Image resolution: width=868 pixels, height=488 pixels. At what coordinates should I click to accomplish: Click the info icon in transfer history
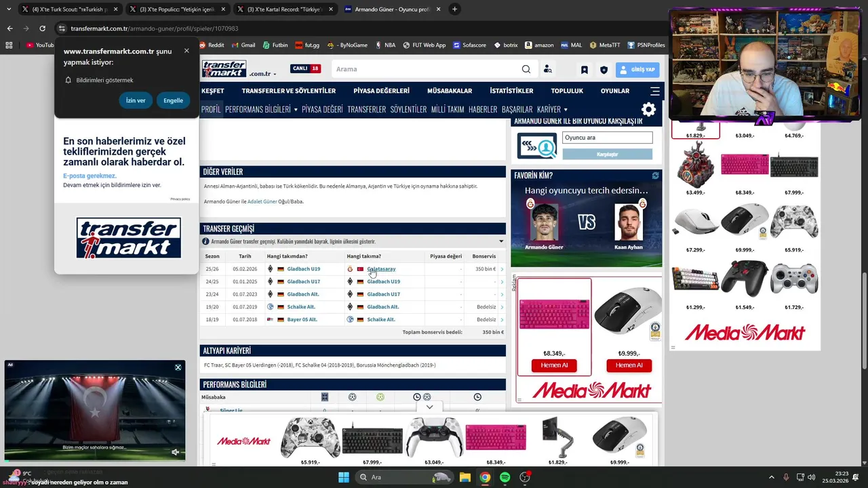click(x=205, y=241)
